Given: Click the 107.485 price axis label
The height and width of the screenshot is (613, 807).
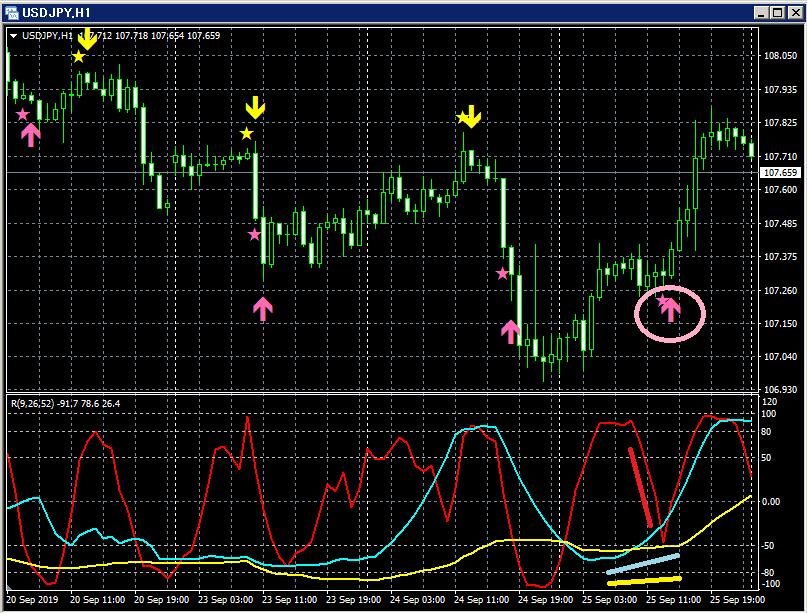Looking at the screenshot, I should (x=780, y=223).
